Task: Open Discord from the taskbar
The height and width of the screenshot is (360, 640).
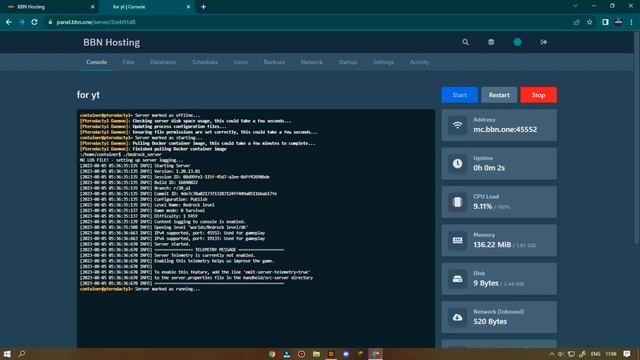Action: click(x=346, y=354)
